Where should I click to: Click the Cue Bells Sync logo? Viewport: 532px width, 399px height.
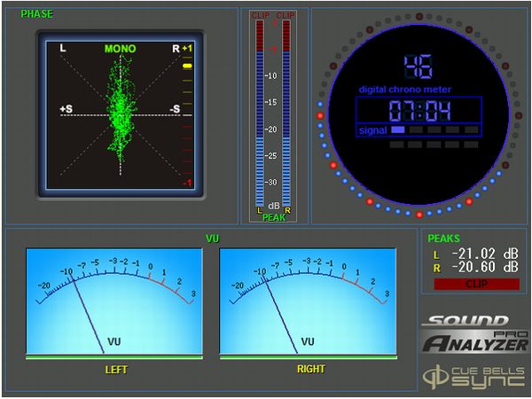473,374
